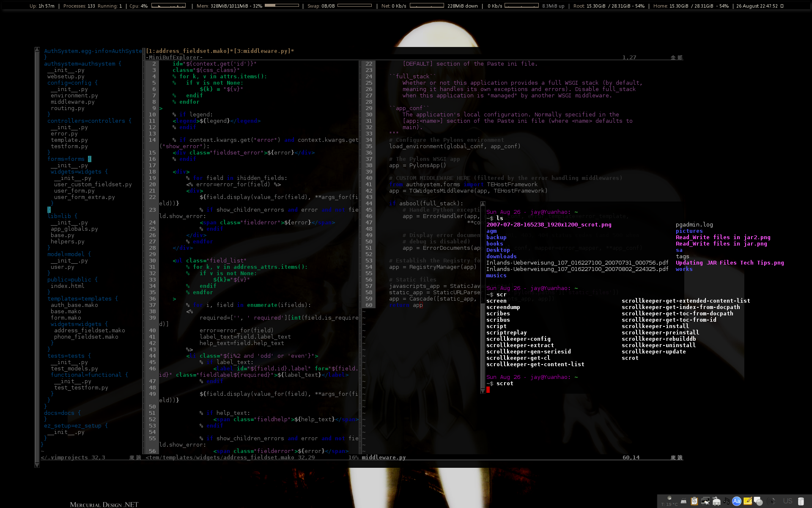Open the trash can in tray
This screenshot has height=508, width=812.
coord(801,501)
